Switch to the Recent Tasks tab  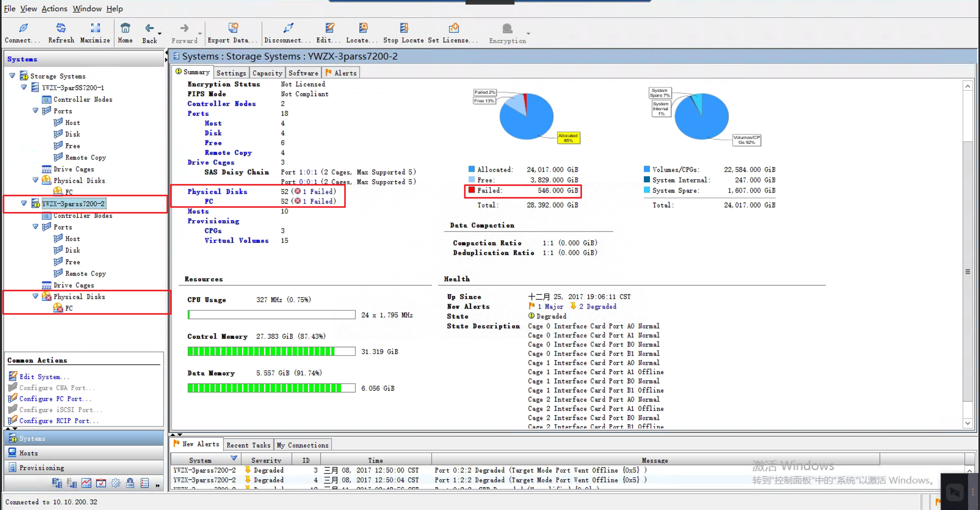248,445
